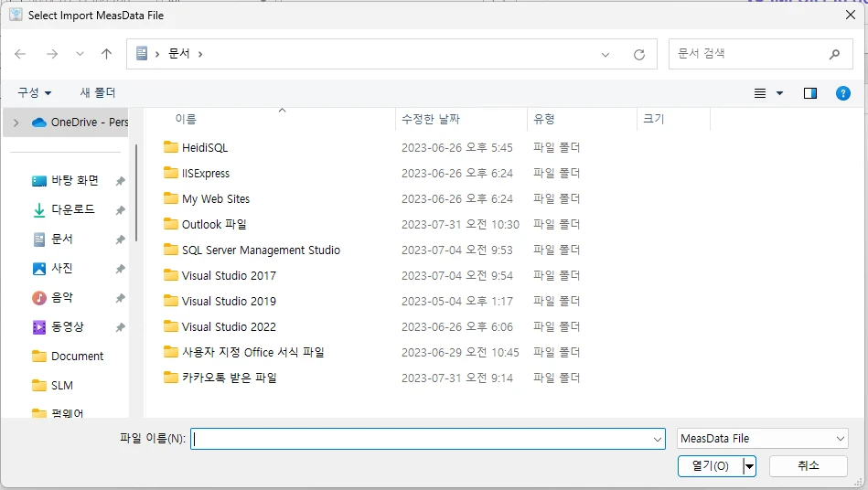
Task: Click the sidebar vertical scrollbar
Action: click(136, 192)
